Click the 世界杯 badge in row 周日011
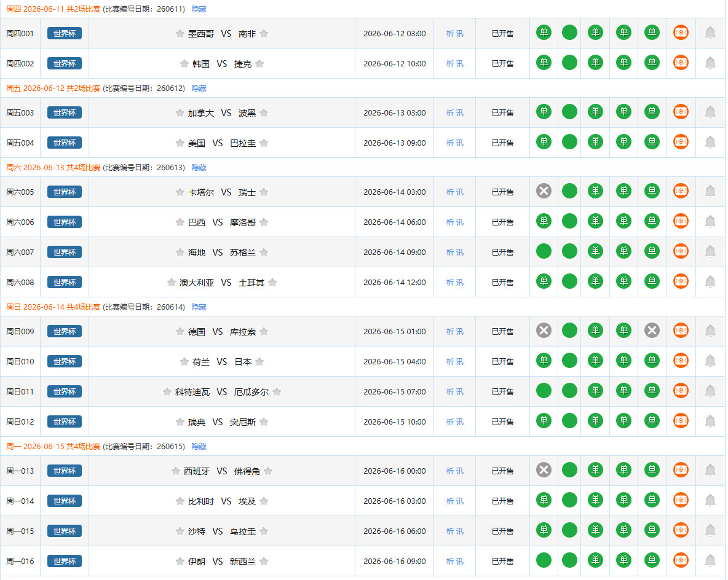 (x=65, y=391)
